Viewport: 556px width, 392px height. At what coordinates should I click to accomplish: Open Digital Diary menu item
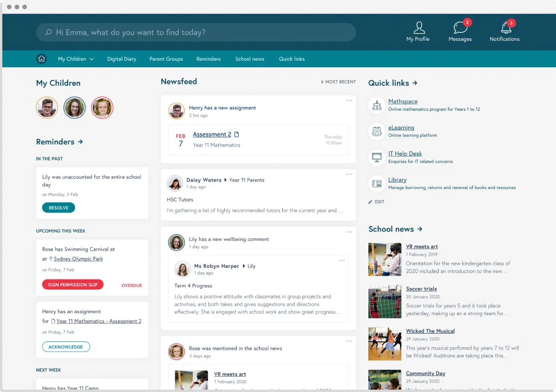click(x=121, y=59)
